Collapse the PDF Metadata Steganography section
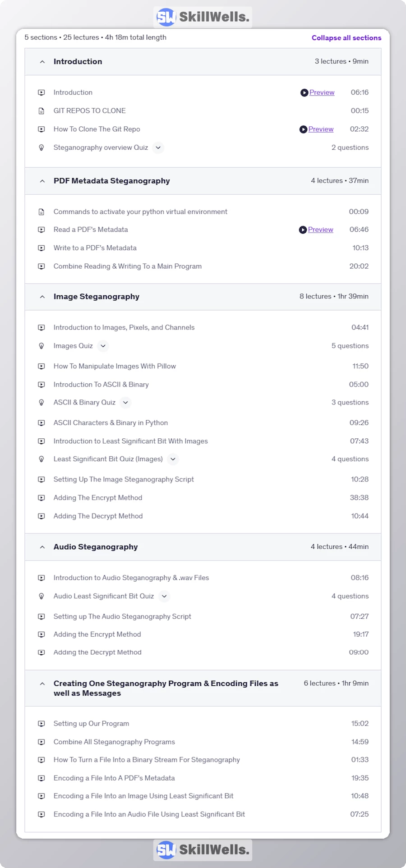This screenshot has height=868, width=406. click(x=42, y=181)
